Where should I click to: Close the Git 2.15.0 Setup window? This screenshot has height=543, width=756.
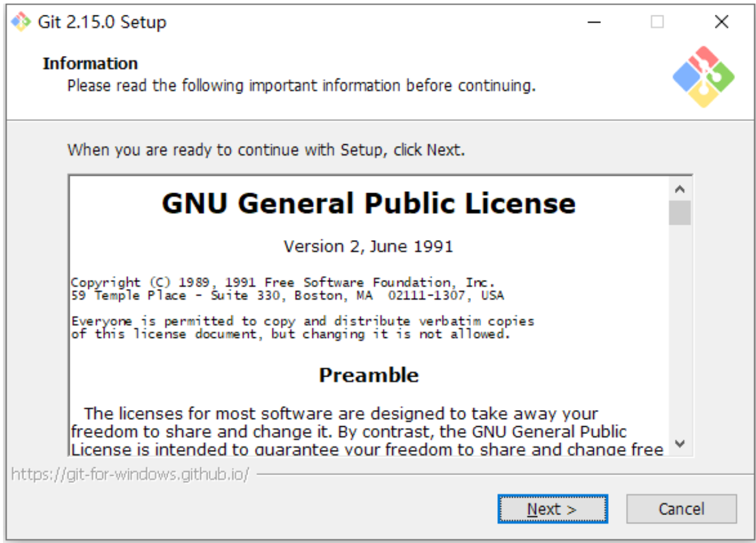tap(721, 23)
